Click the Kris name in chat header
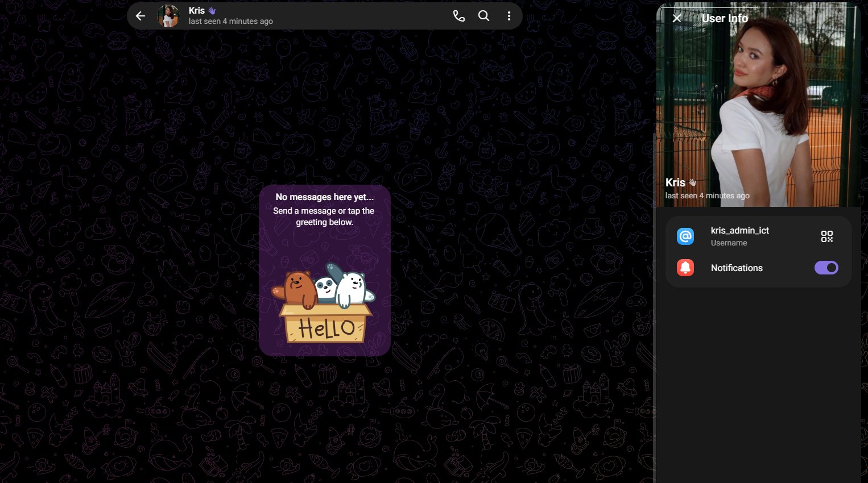Screen dimensions: 868x483 (x=197, y=10)
